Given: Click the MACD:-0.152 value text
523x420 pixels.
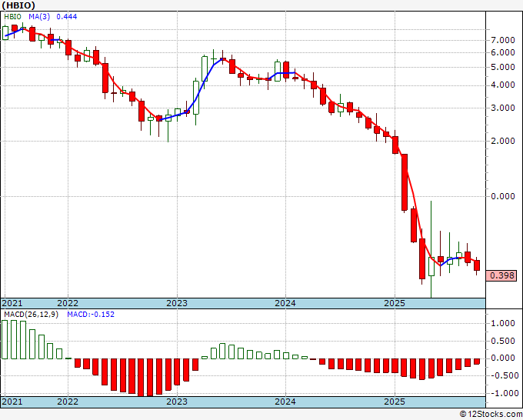Looking at the screenshot, I should click(91, 315).
